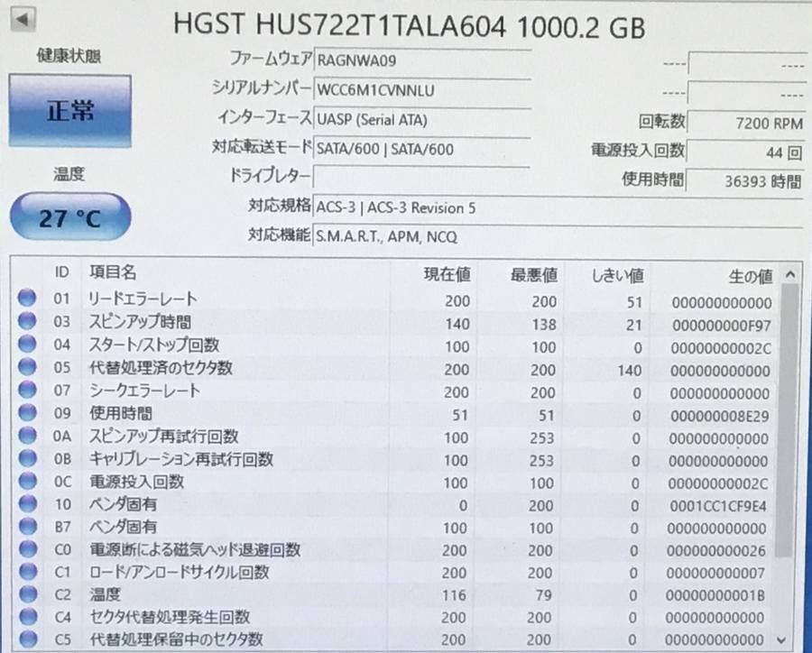The image size is (812, 653).
Task: Click the 電源投入回数 field 44 回
Action: [x=746, y=152]
